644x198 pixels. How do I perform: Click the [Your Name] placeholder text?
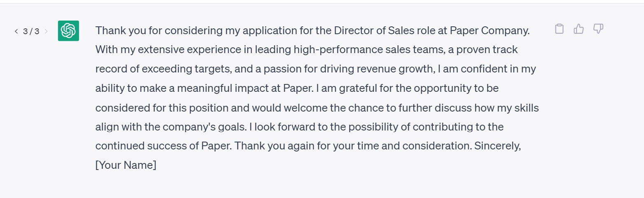tap(126, 165)
